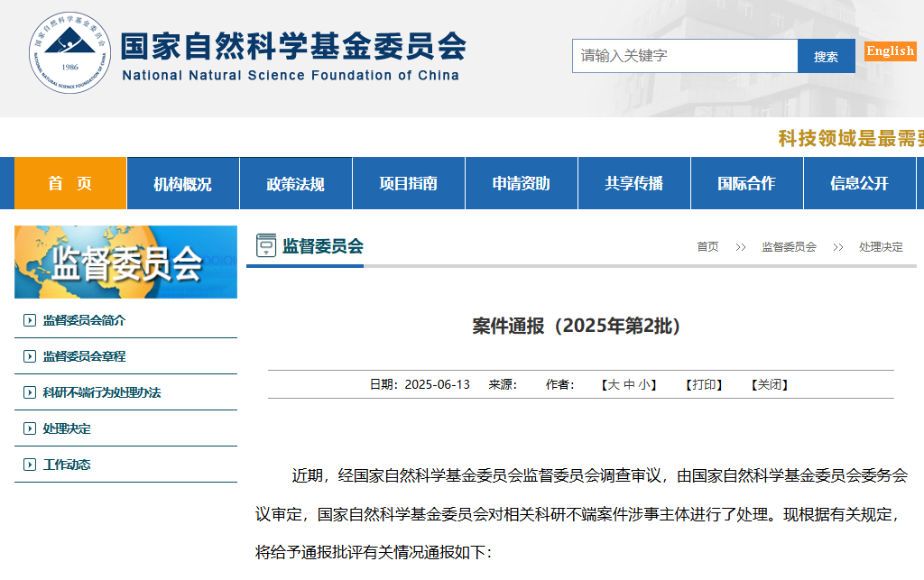This screenshot has height=580, width=924.
Task: Expand the 政策法规 navigation menu
Action: click(x=295, y=183)
